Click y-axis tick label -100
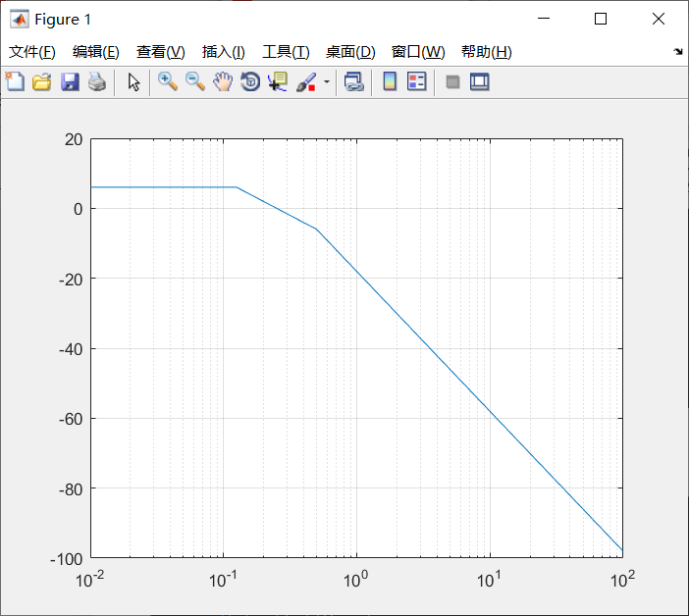Viewport: 689px width, 616px height. [x=67, y=559]
